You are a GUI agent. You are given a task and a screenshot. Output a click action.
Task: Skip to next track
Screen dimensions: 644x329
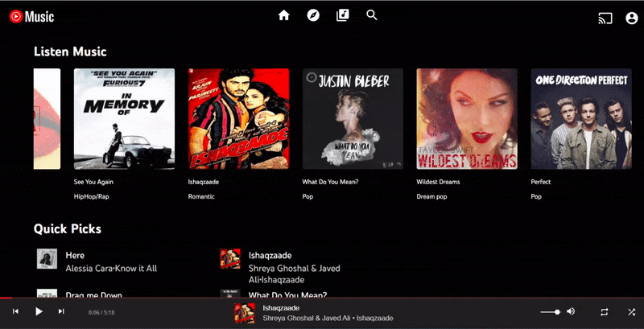pyautogui.click(x=61, y=311)
